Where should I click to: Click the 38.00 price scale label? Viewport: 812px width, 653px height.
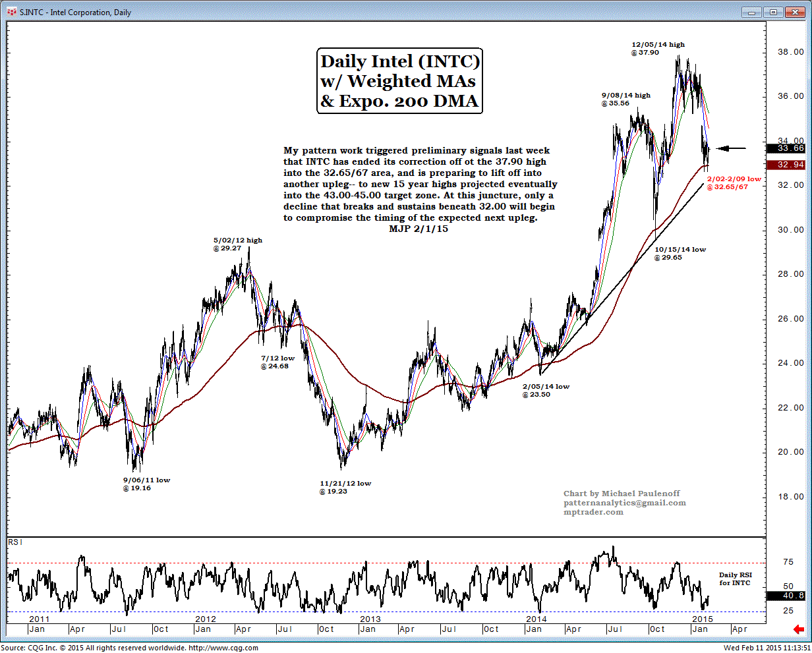point(790,51)
